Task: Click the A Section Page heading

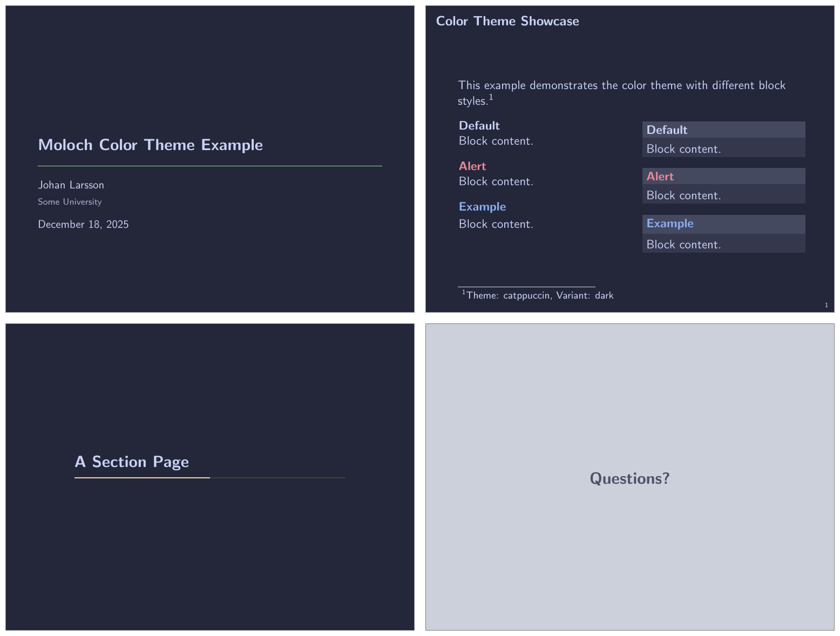Action: tap(132, 462)
